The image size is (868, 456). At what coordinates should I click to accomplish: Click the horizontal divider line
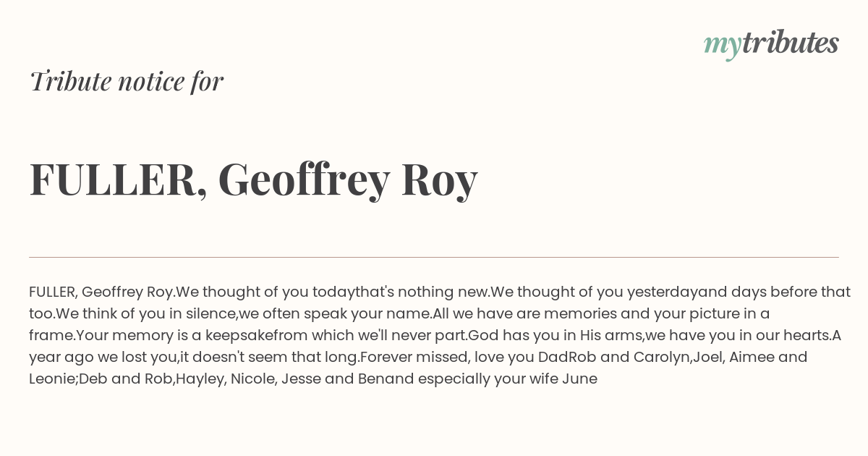(x=434, y=257)
